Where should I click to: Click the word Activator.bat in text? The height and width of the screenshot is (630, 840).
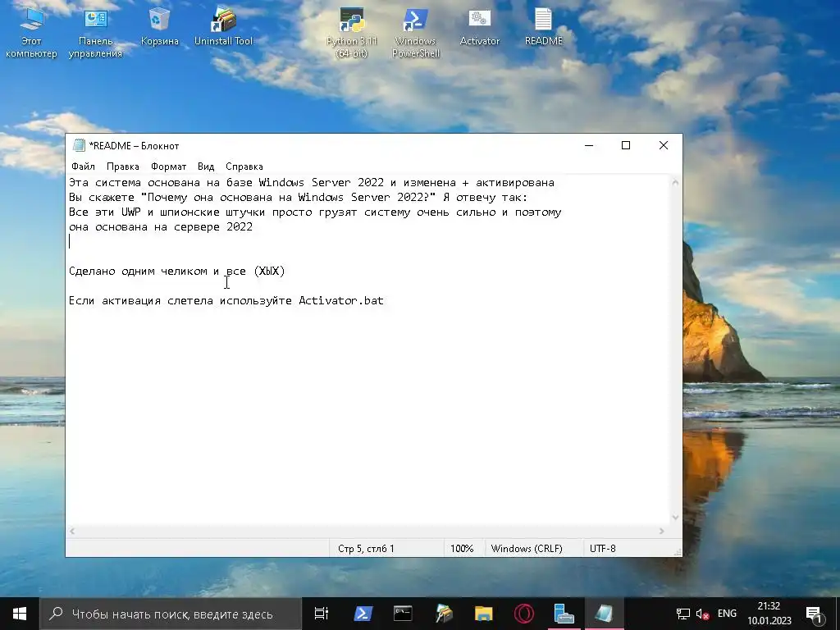pyautogui.click(x=340, y=300)
